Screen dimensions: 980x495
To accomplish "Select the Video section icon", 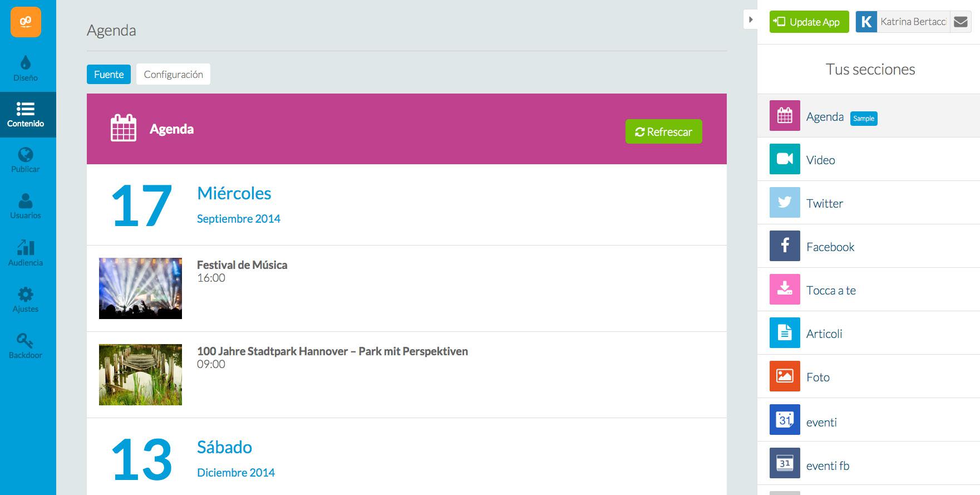I will click(x=785, y=159).
